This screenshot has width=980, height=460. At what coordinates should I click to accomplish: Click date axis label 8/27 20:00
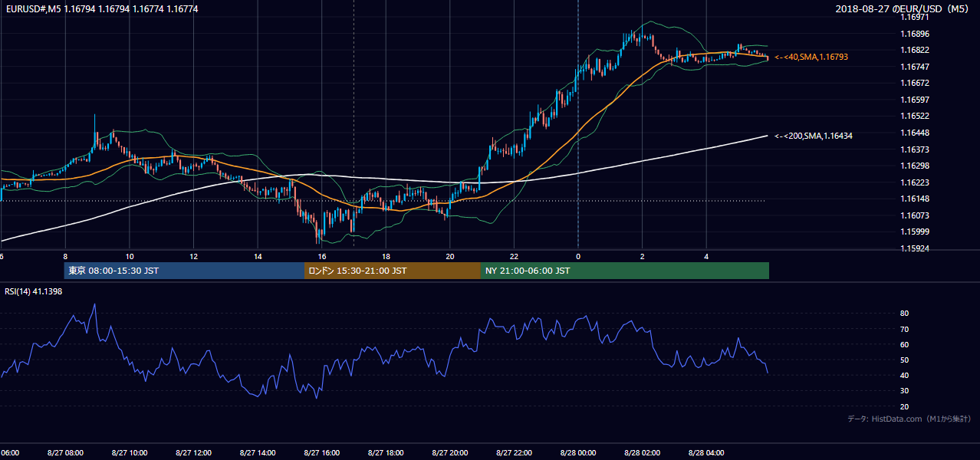coord(449,452)
